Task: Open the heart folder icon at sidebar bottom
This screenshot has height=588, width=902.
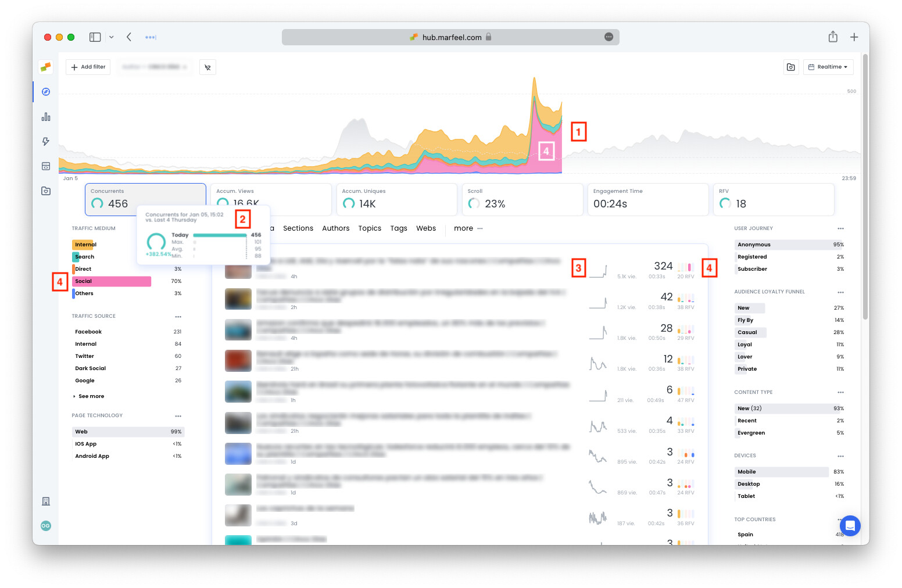Action: coord(45,191)
